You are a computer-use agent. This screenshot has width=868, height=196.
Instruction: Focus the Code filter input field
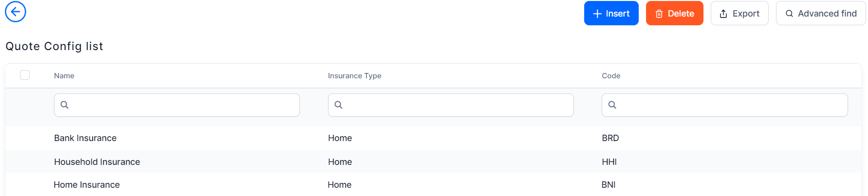[730, 105]
